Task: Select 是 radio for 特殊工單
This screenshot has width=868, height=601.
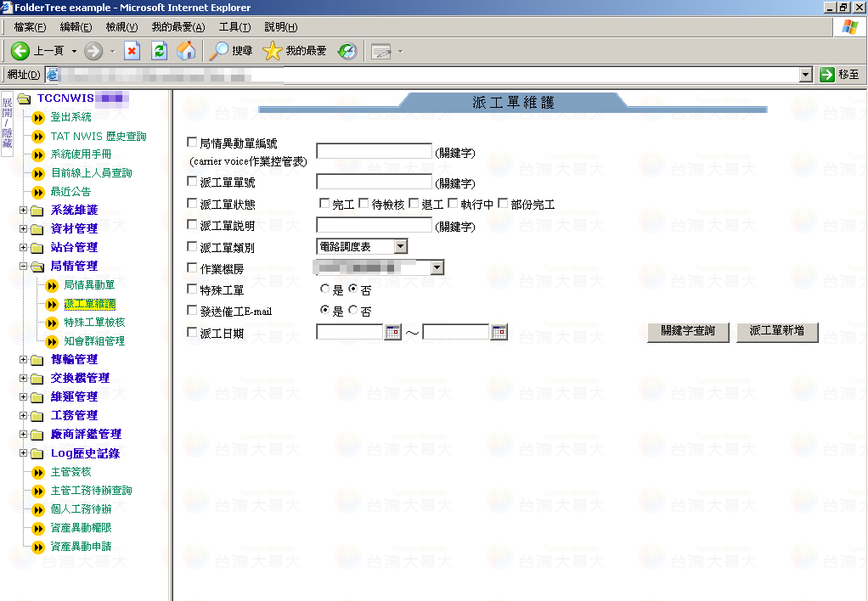Action: pos(325,289)
